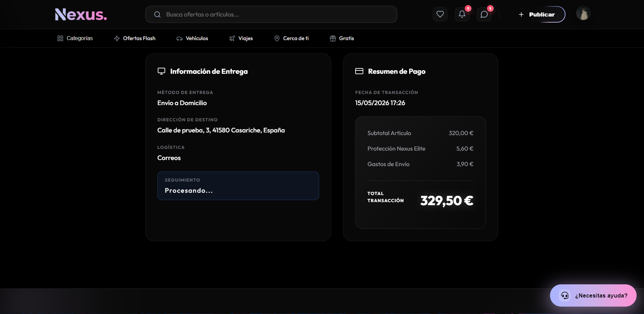This screenshot has width=644, height=314.
Task: Click the 'TOTAL TRANSACCIÓN' label
Action: (x=386, y=197)
